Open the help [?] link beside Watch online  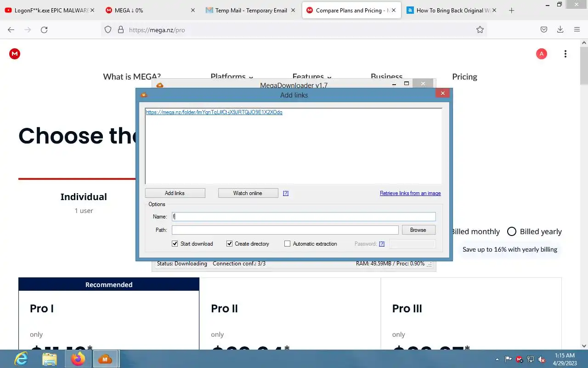click(286, 193)
